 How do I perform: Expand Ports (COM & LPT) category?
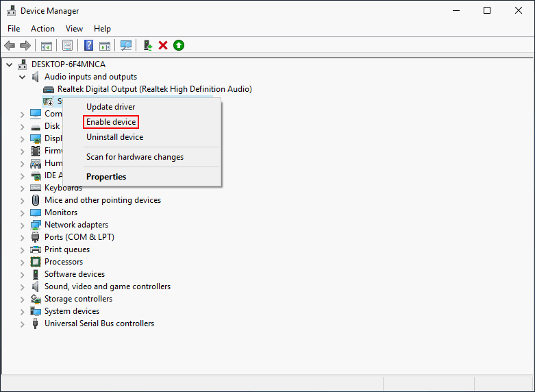[23, 237]
